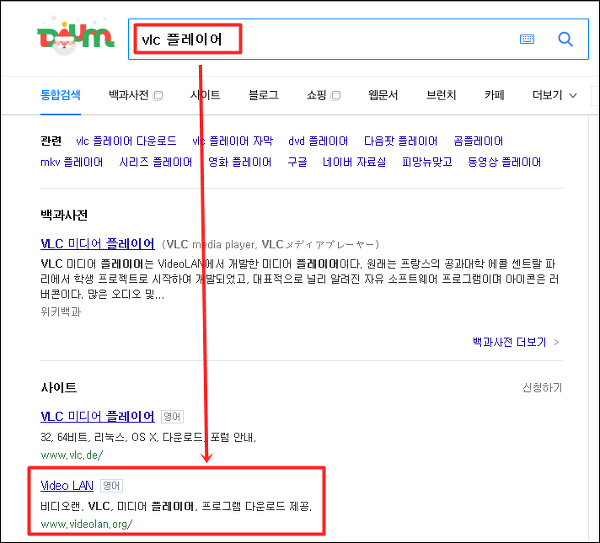The height and width of the screenshot is (543, 600).
Task: Open encyclopedia result 'VLC 미디어 플레이어'
Action: (98, 244)
